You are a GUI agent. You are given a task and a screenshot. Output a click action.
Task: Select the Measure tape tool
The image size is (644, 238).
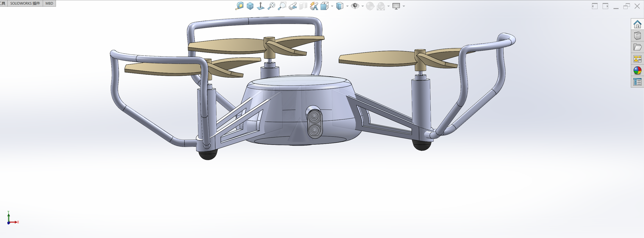(x=239, y=6)
